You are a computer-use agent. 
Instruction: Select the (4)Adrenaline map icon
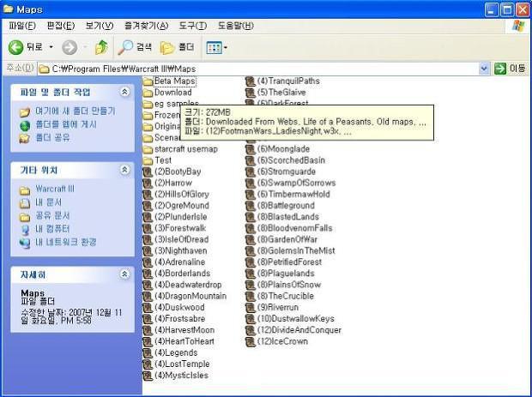point(148,262)
